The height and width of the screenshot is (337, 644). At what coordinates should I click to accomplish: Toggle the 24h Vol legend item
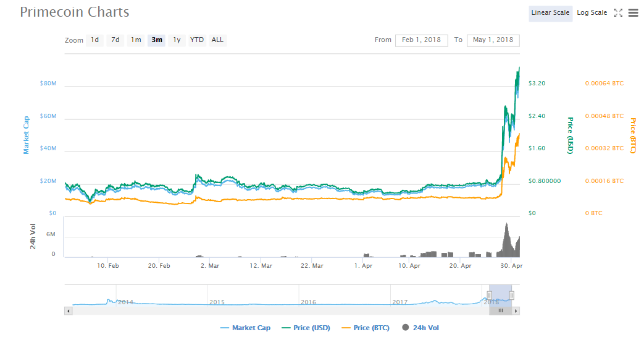click(x=420, y=328)
